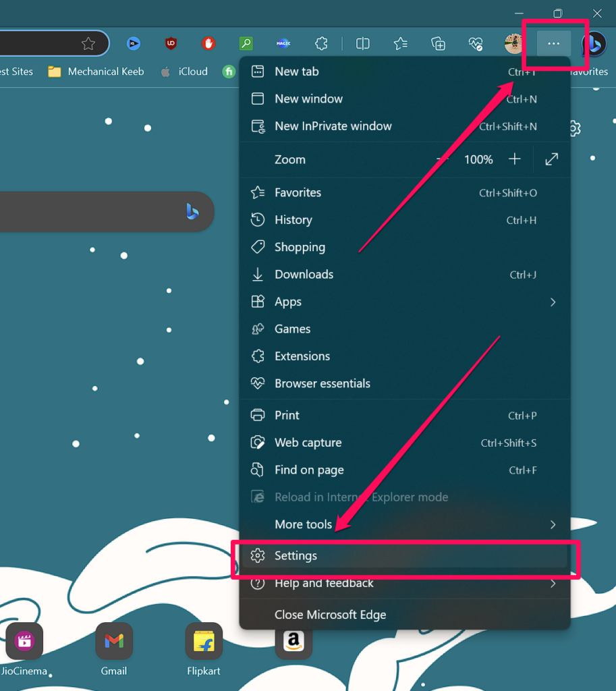Open the uBlock Origin extension icon

click(171, 43)
